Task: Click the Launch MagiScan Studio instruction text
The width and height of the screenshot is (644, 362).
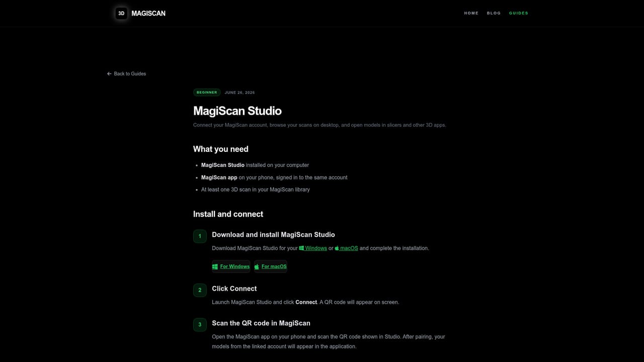Action: coord(305,302)
